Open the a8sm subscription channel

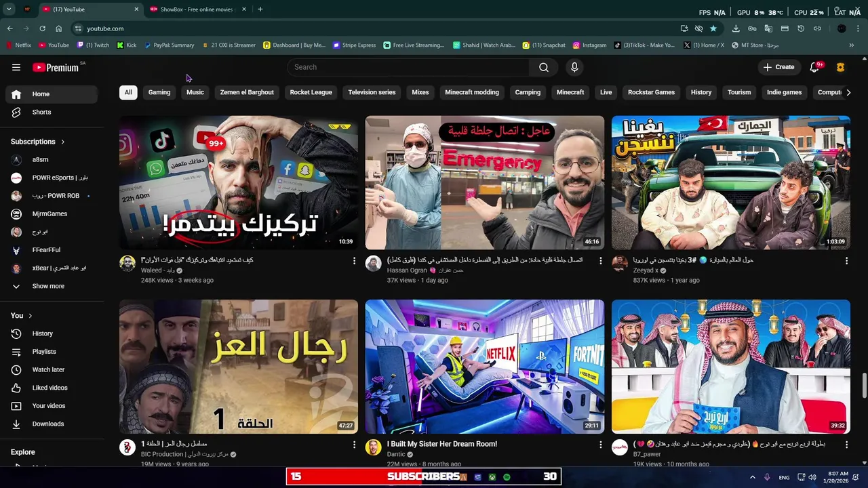(52, 160)
